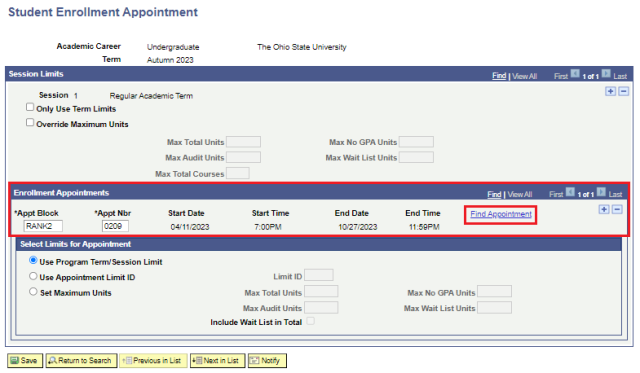The width and height of the screenshot is (640, 373).
Task: Click appointment Max Wait List Units field
Action: tap(494, 307)
